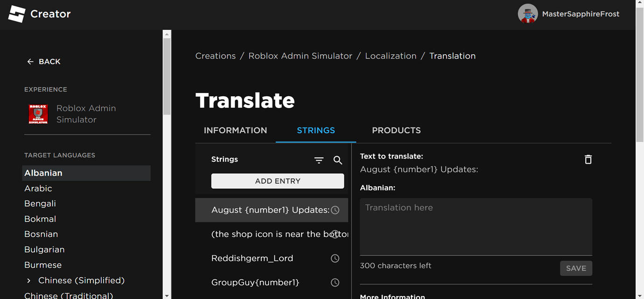Open the Roblox Admin Simulator experience thumbnail
Image resolution: width=644 pixels, height=299 pixels.
tap(38, 114)
